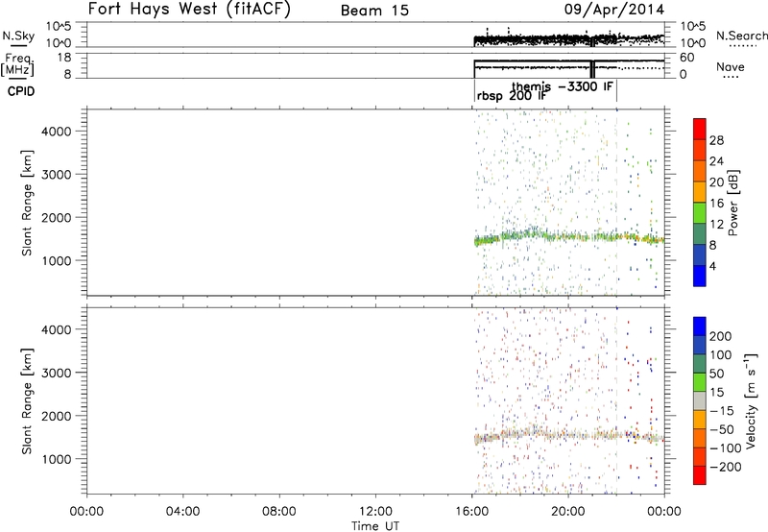Click the 'Nave' legend label
Image resolution: width=768 pixels, height=532 pixels.
pos(730,66)
